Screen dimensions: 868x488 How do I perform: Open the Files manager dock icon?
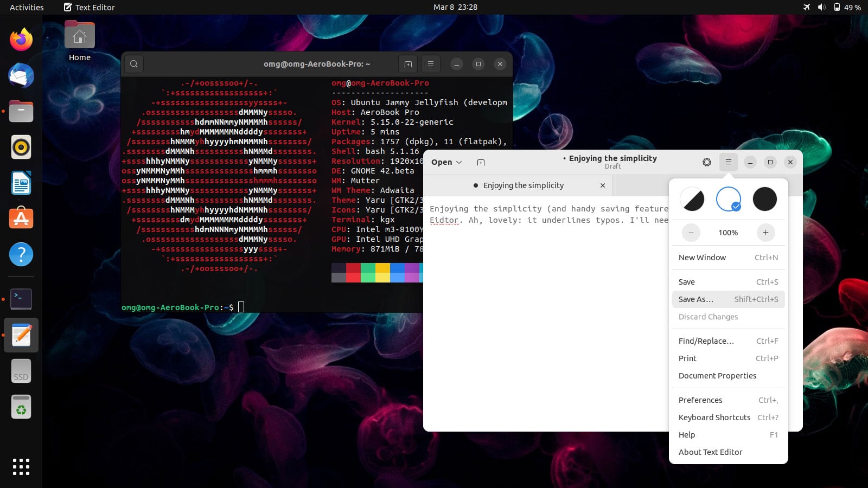coord(21,111)
